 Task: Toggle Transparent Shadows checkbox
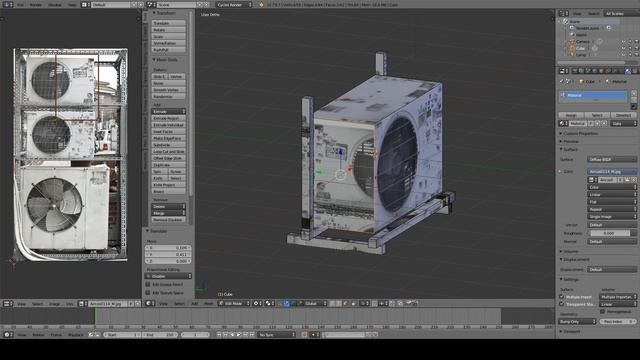pyautogui.click(x=562, y=304)
